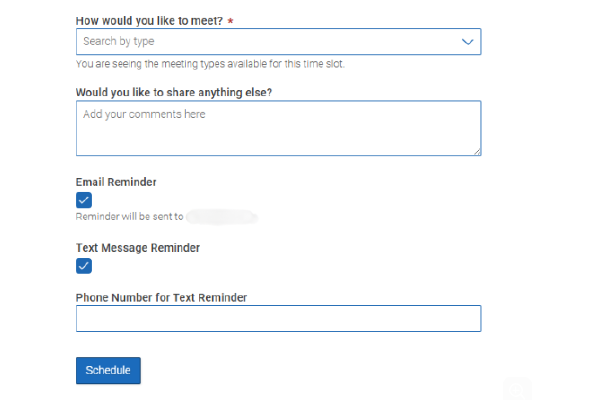Viewport: 600px width, 400px height.
Task: Click 'Would you like to share anything else?' label
Action: coord(174,93)
